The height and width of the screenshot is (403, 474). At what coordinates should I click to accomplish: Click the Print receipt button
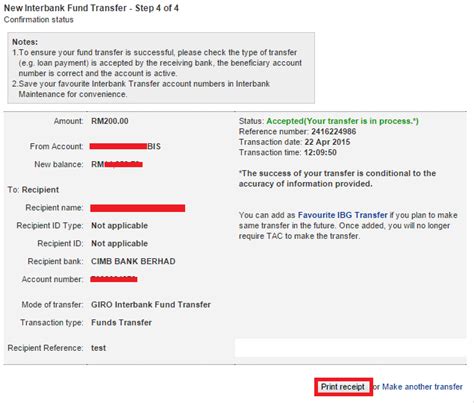click(x=343, y=387)
